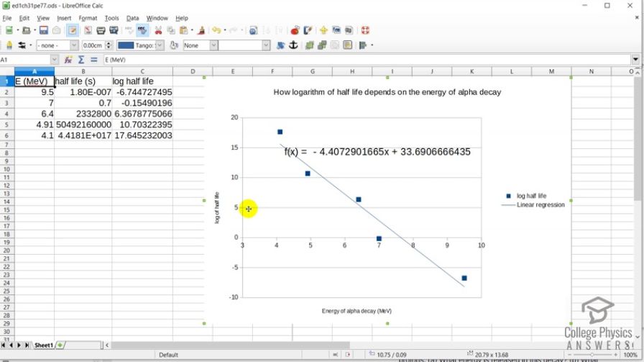
Task: Open the line style 'none' dropdown
Action: [74, 45]
